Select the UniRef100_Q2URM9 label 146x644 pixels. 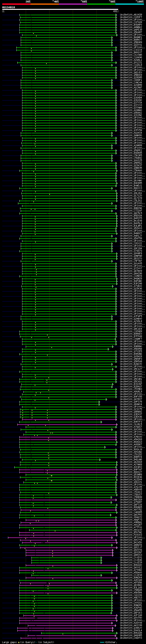click(x=131, y=85)
